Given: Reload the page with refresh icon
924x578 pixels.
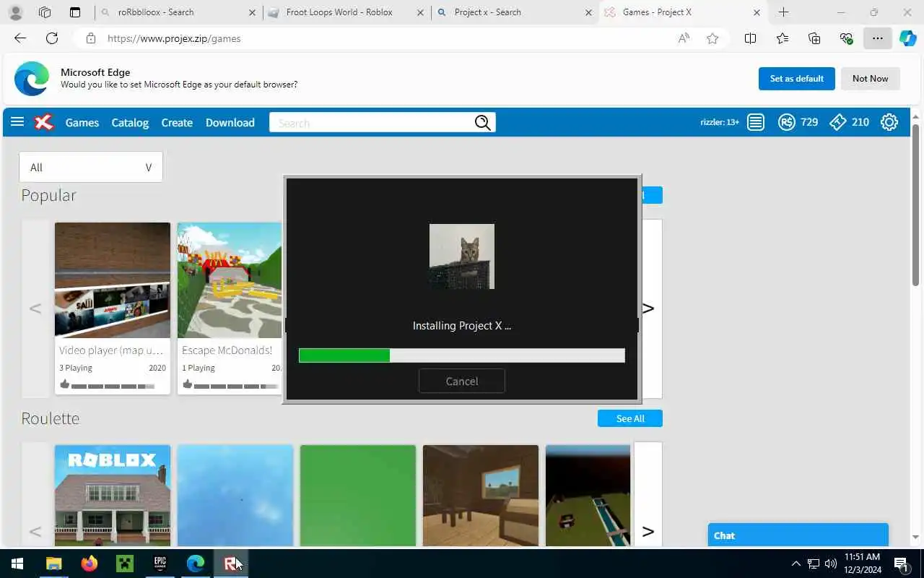Looking at the screenshot, I should (52, 38).
